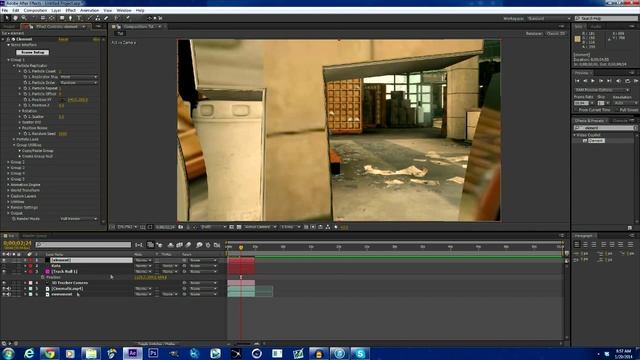Click Composition Mini-Flowchart icon in timeline
The height and width of the screenshot is (360, 640).
pos(139,245)
